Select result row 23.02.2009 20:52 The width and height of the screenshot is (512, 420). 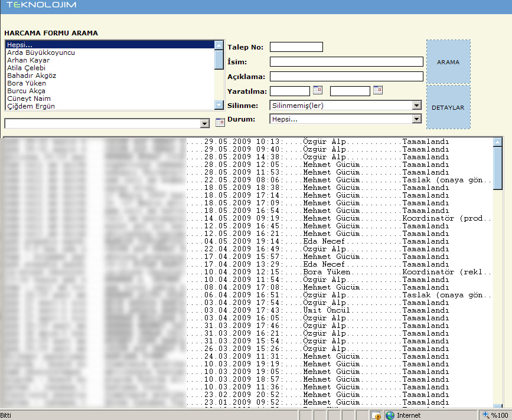[248, 394]
